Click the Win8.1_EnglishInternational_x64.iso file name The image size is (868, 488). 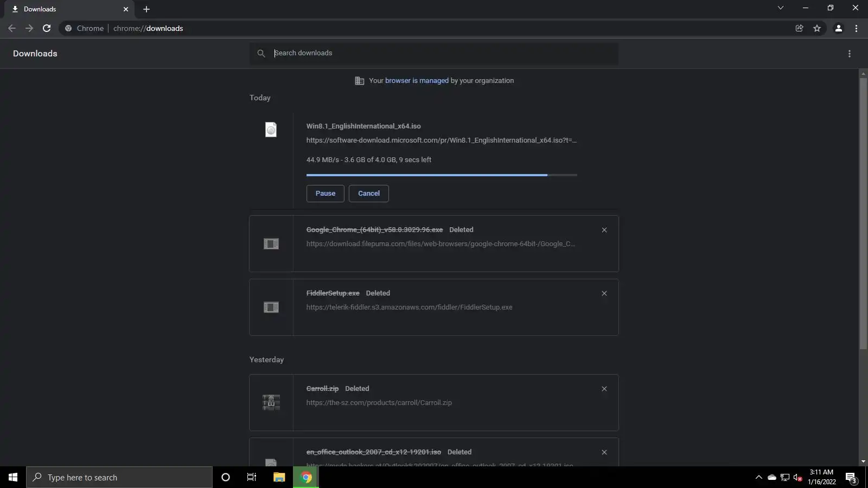point(363,126)
